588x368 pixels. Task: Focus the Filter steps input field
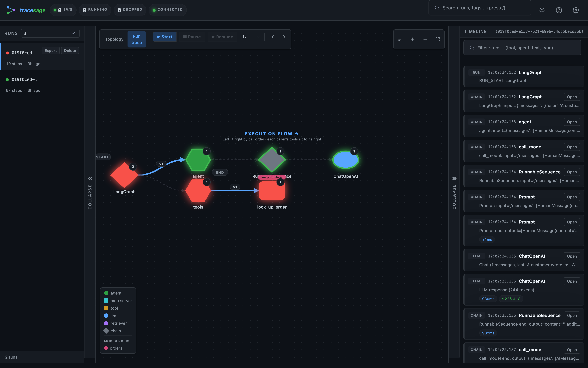click(x=522, y=48)
